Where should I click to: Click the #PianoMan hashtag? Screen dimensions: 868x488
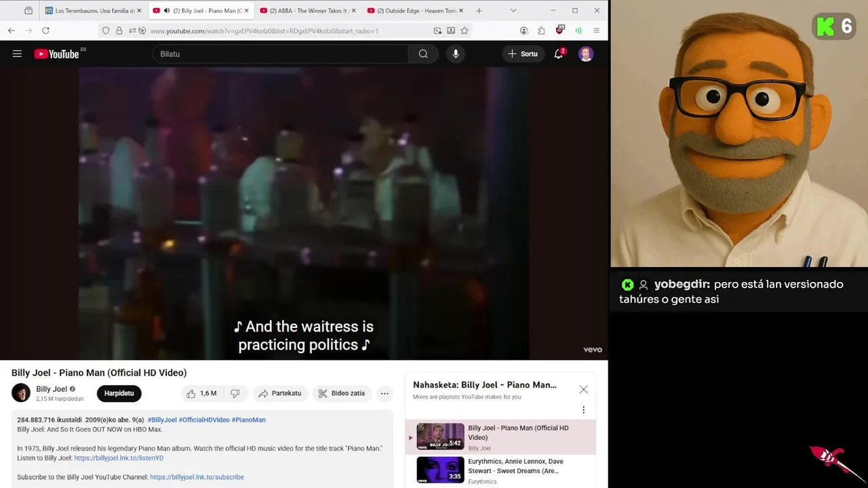248,420
